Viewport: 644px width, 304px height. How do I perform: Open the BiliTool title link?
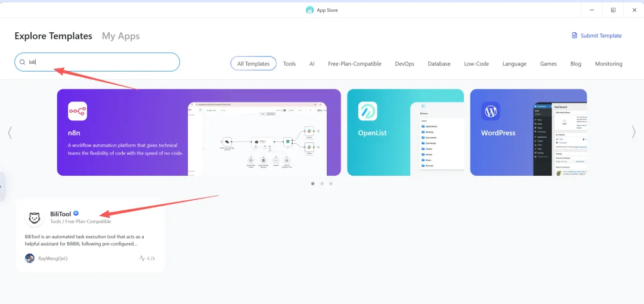point(60,213)
